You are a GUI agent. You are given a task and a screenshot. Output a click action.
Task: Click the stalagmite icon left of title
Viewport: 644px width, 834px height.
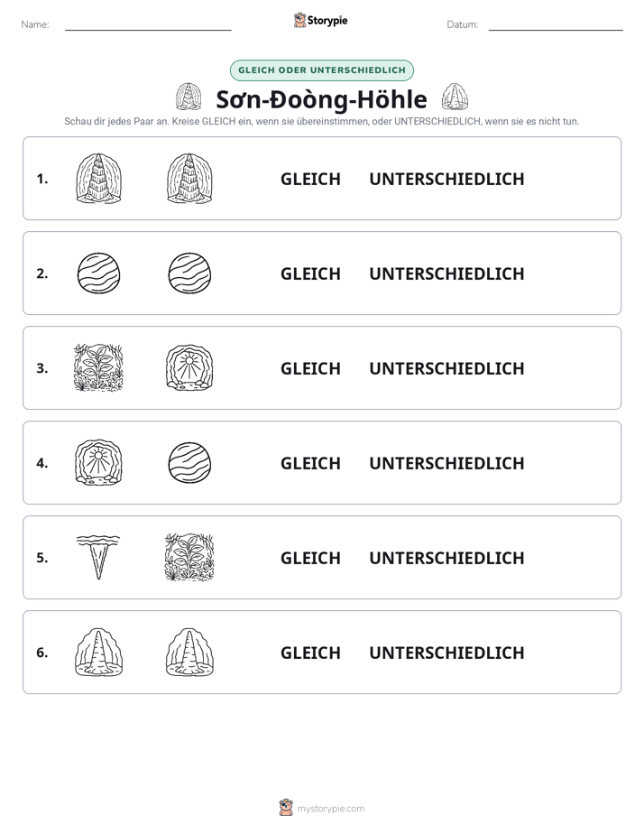[x=189, y=97]
